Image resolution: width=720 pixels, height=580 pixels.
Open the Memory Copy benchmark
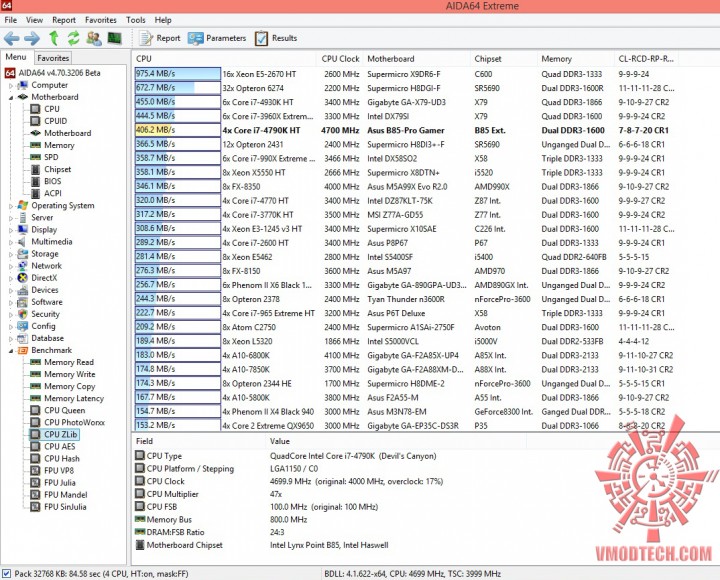[x=69, y=387]
